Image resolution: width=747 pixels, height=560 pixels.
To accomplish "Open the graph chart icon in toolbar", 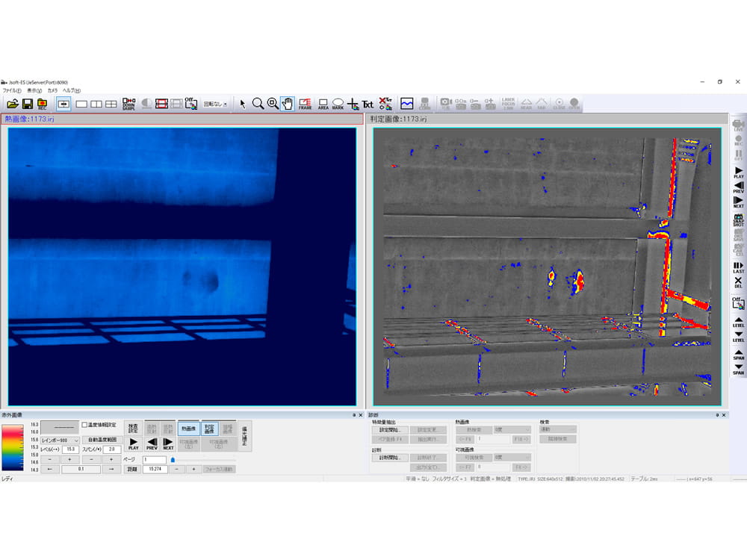I will tap(407, 104).
